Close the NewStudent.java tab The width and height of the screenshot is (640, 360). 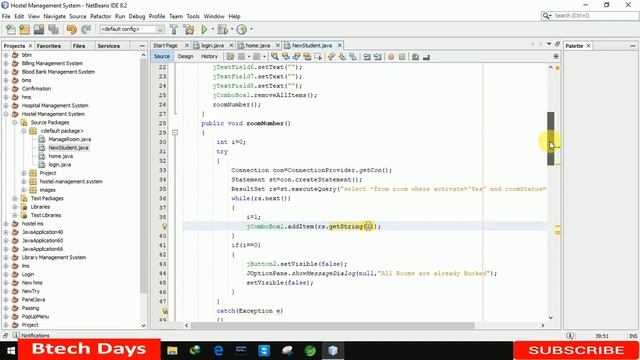click(x=339, y=45)
